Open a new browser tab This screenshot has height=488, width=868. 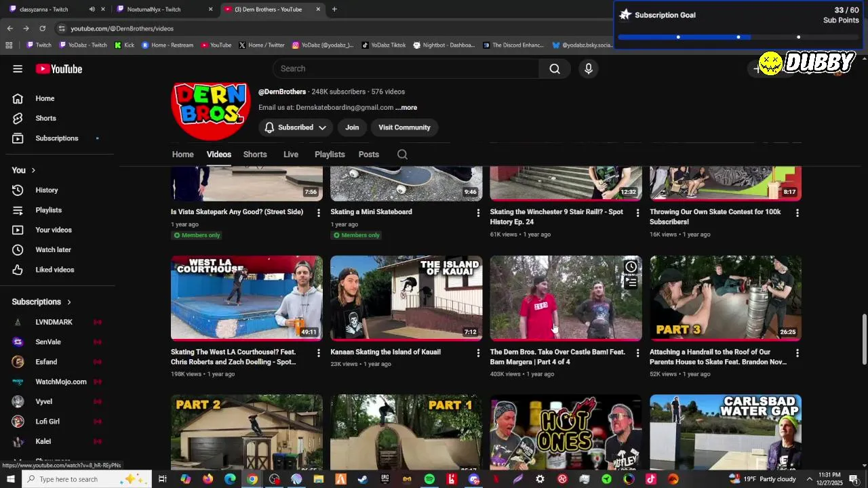pos(334,9)
